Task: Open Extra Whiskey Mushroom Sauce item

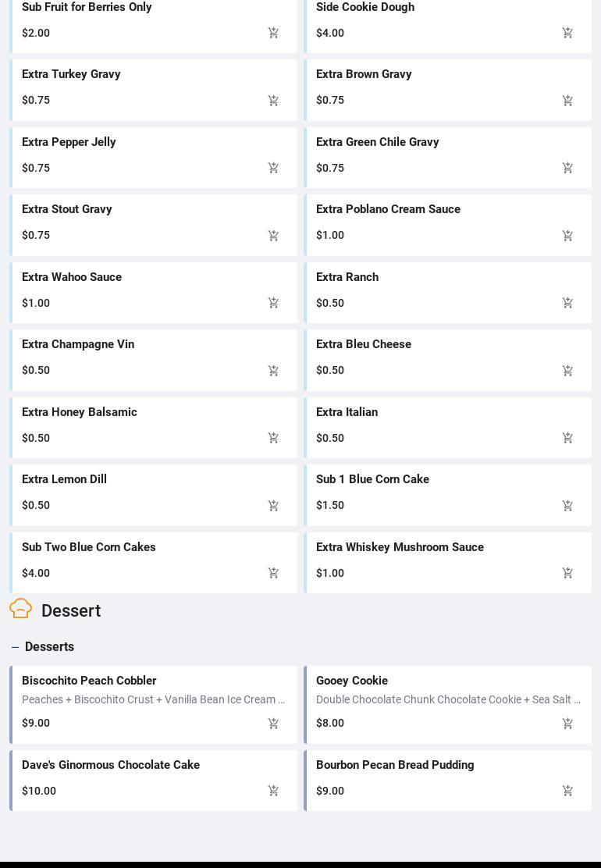Action: (400, 547)
